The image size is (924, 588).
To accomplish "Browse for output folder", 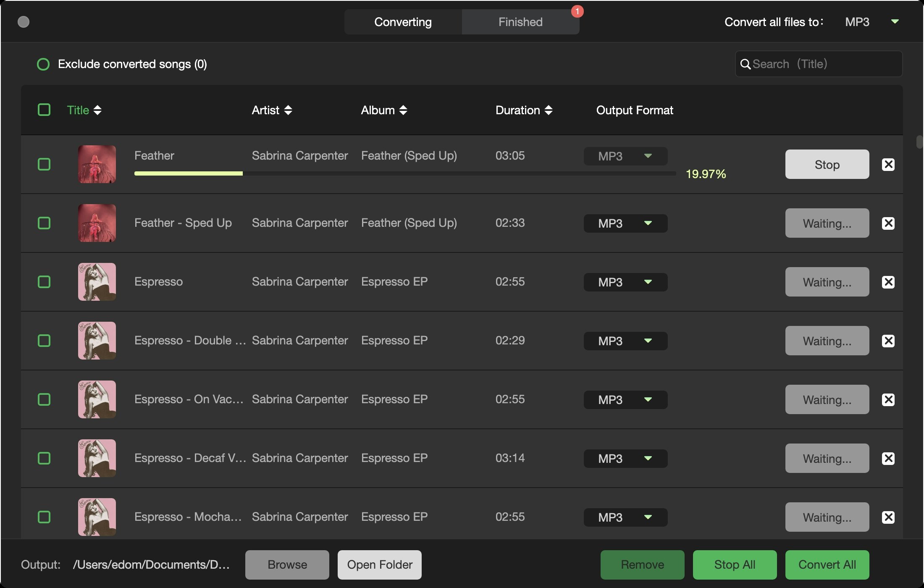I will (287, 565).
